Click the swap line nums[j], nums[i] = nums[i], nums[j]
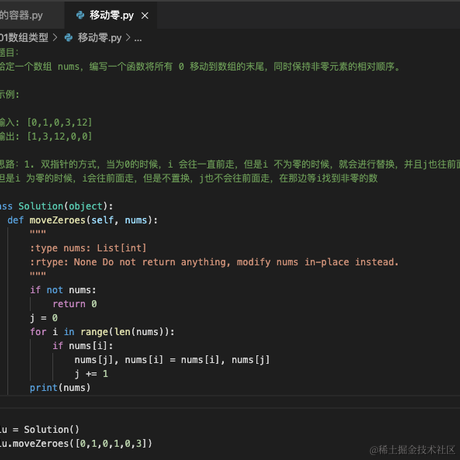Image resolution: width=460 pixels, height=460 pixels. (x=172, y=360)
